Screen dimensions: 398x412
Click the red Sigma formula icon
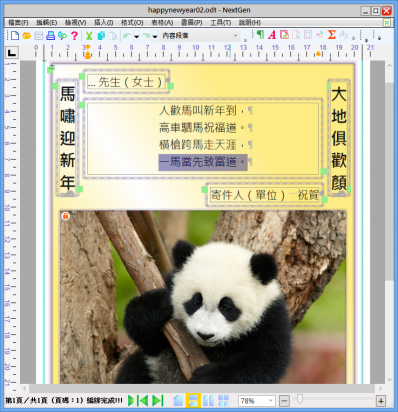pos(331,35)
